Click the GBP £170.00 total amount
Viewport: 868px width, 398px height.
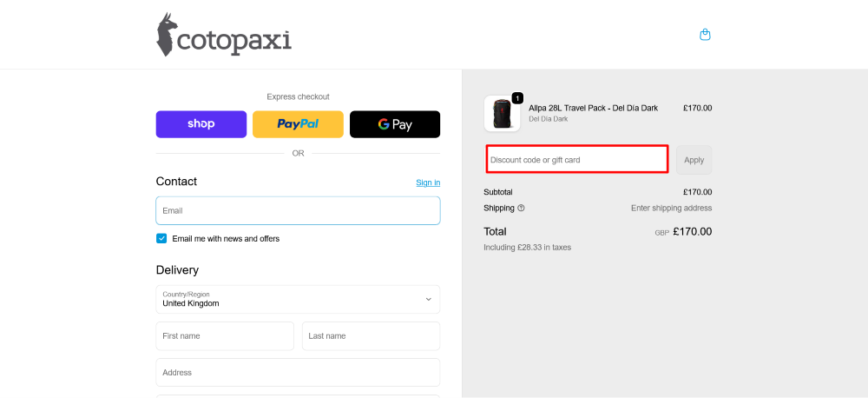[x=683, y=232]
